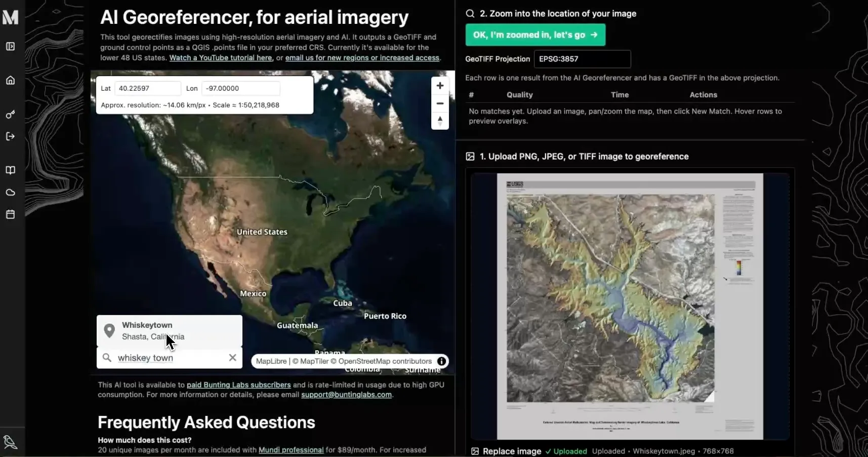Click the cloud icon in sidebar
Image resolution: width=868 pixels, height=457 pixels.
[10, 193]
